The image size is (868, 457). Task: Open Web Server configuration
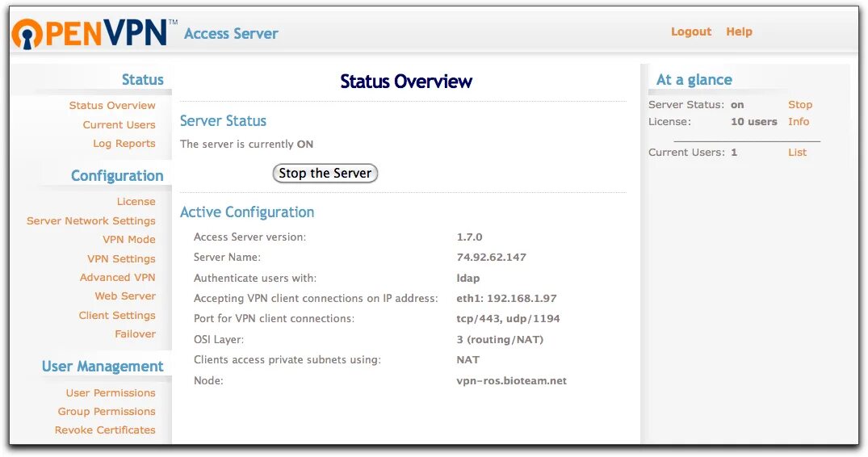pyautogui.click(x=125, y=296)
